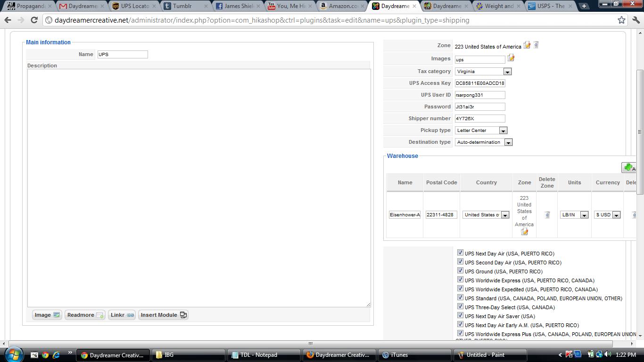Expand the quick launch overflow chevron
Image resolution: width=644 pixels, height=362 pixels.
70,353
